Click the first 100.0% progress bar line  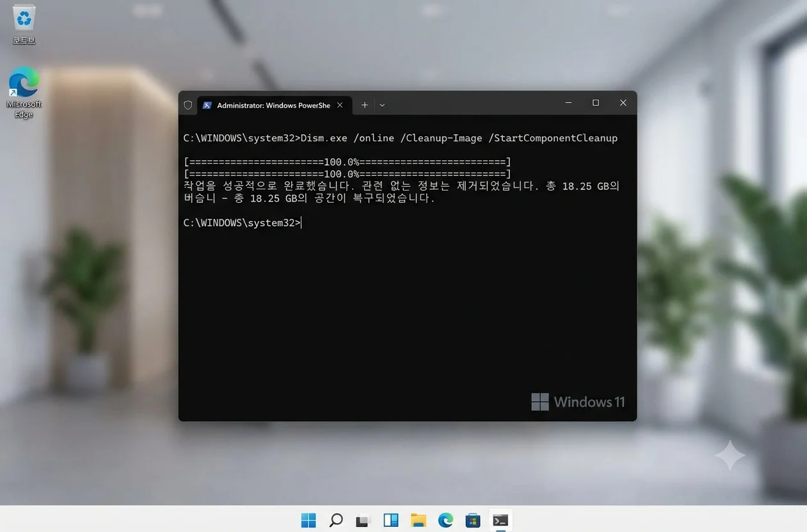click(x=347, y=162)
